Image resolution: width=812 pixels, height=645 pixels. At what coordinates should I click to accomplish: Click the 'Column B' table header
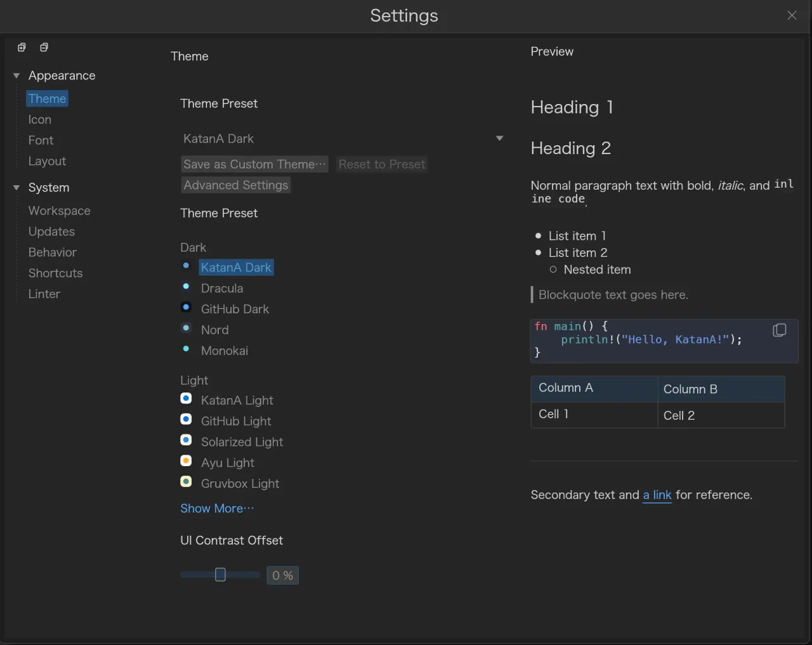[721, 389]
